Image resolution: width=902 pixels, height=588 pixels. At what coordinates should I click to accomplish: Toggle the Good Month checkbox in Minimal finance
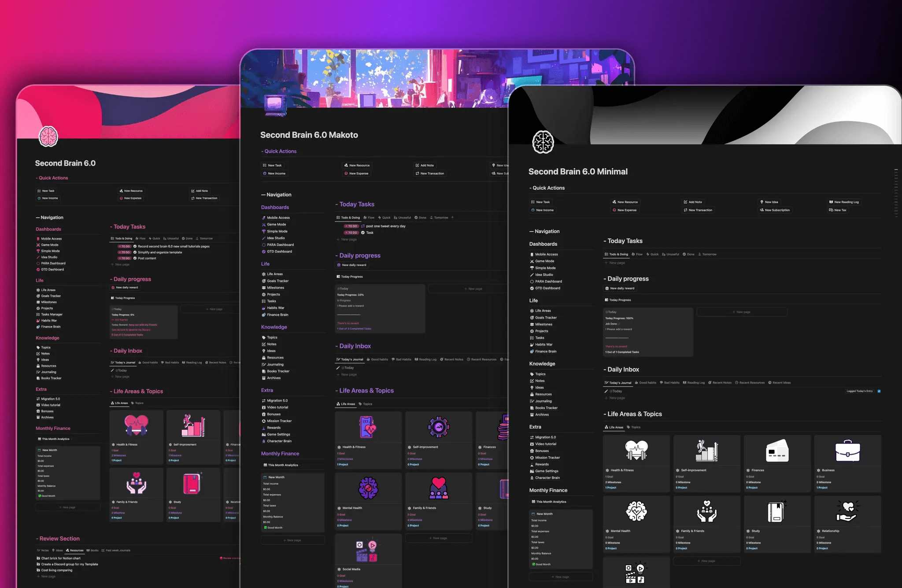click(533, 564)
